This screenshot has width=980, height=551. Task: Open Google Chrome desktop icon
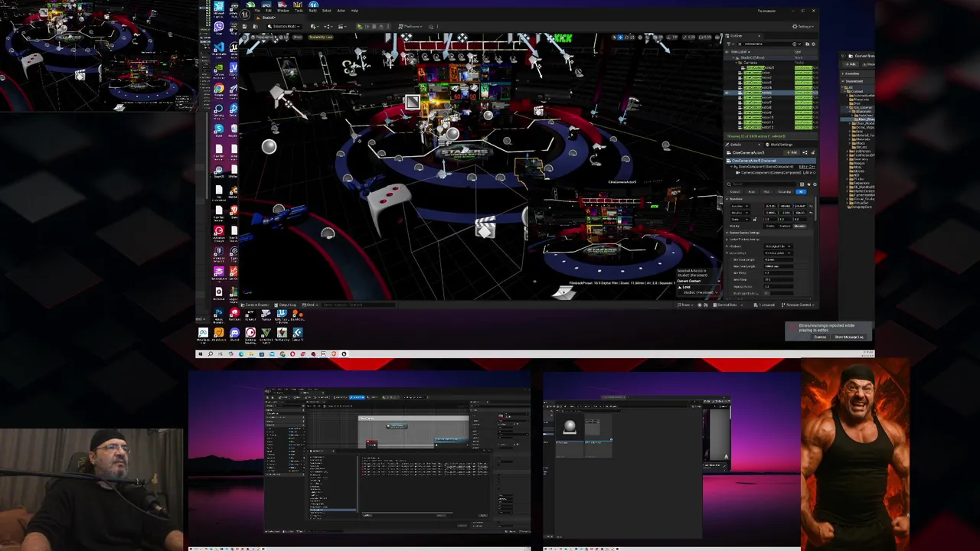[219, 90]
